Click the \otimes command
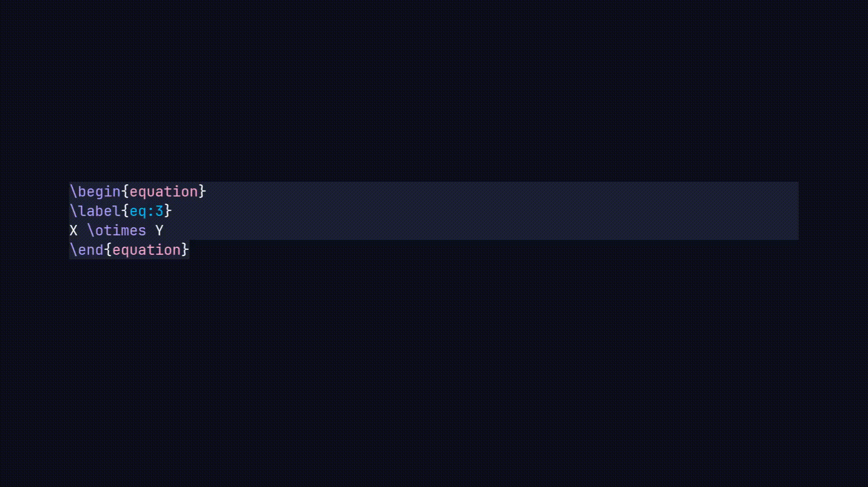Viewport: 868px width, 487px height. tap(117, 231)
